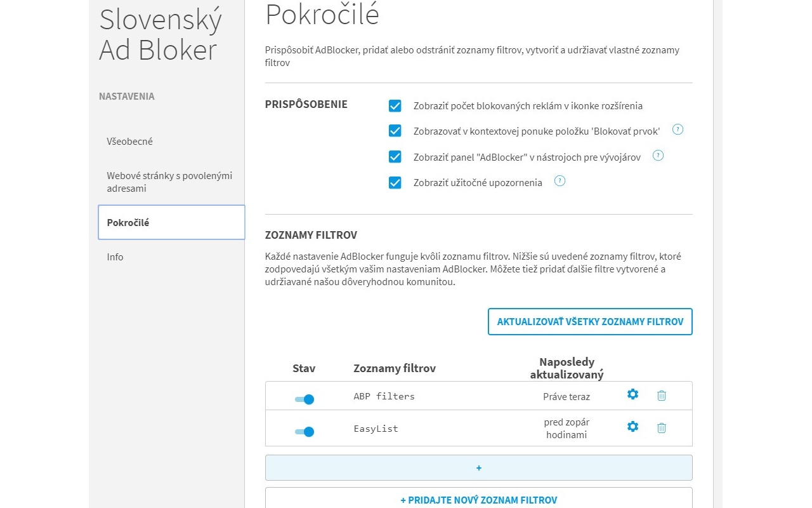812x508 pixels.
Task: Open help icon next to AdBlocker panel setting
Action: coord(658,155)
